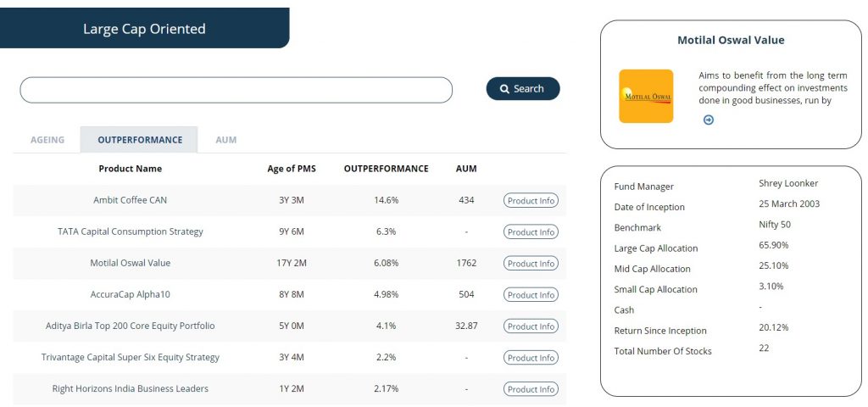
Task: Open Product Info for Ambit Coffee CAN
Action: point(531,200)
